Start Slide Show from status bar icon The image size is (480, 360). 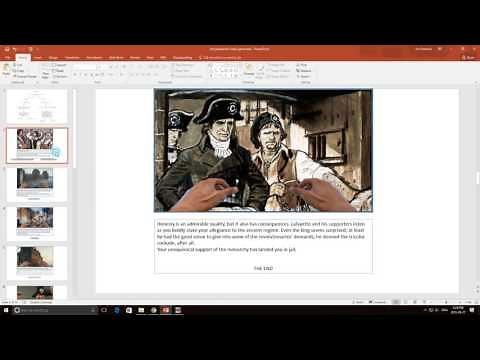point(424,302)
